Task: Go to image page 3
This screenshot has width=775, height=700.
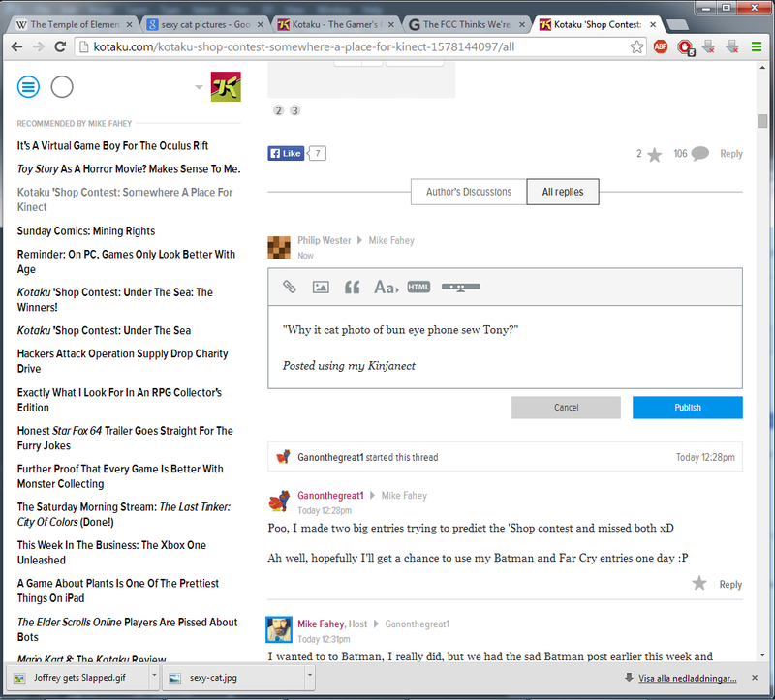Action: pyautogui.click(x=295, y=110)
